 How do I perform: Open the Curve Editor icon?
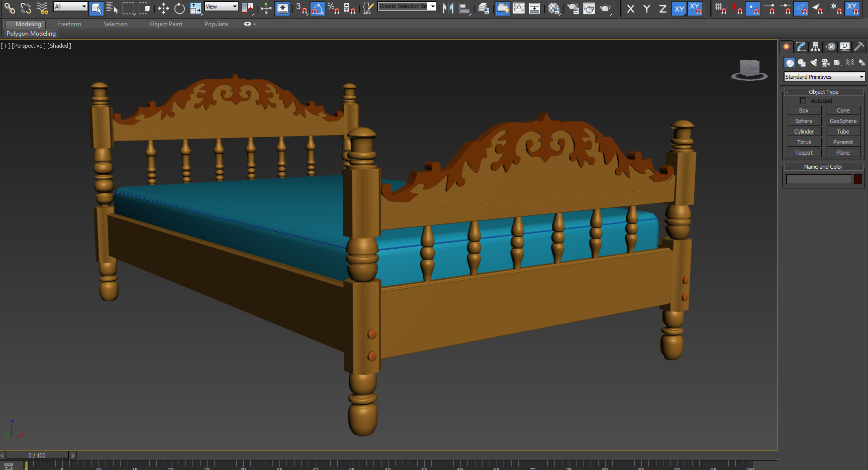pyautogui.click(x=519, y=8)
